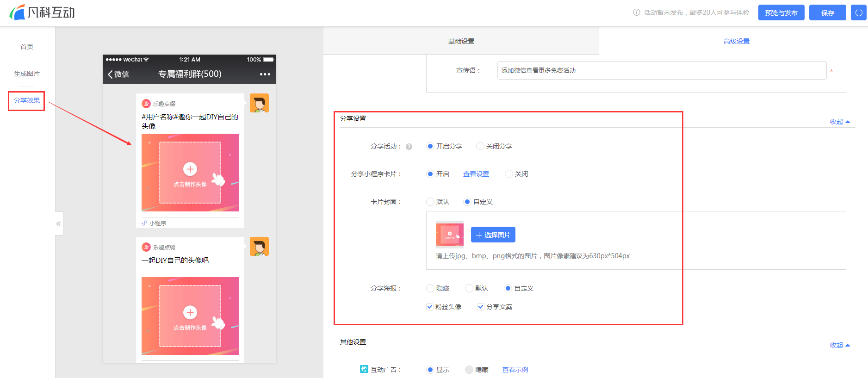Select 显示 for 互动广告
Image resolution: width=868 pixels, height=378 pixels.
click(x=430, y=370)
